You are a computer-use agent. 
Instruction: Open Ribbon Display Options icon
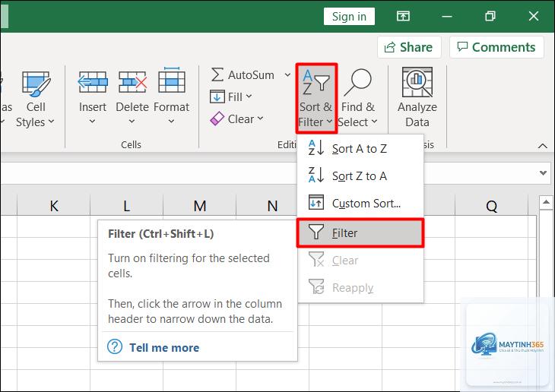(403, 16)
